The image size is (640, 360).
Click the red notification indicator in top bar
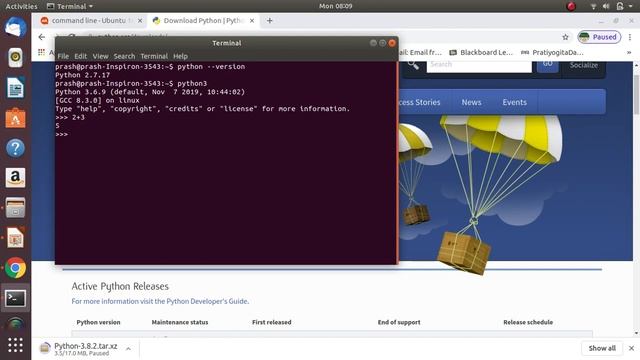pyautogui.click(x=571, y=6)
